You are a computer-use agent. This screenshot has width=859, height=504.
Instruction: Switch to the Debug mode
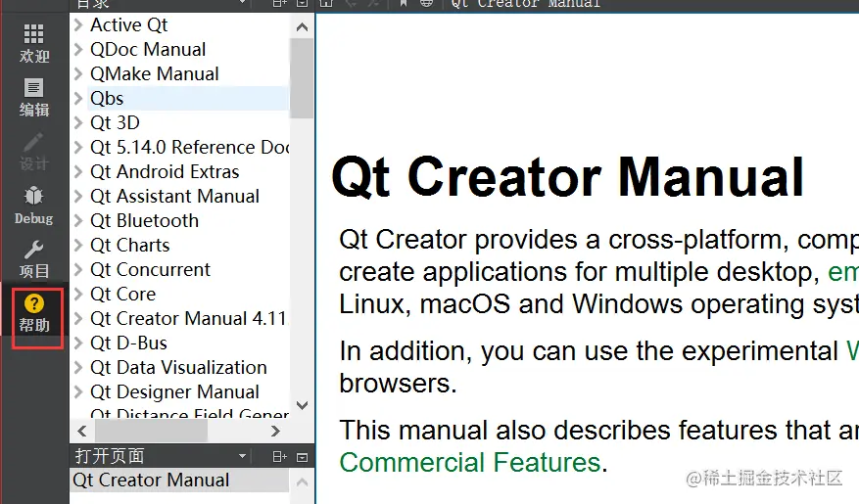click(34, 206)
